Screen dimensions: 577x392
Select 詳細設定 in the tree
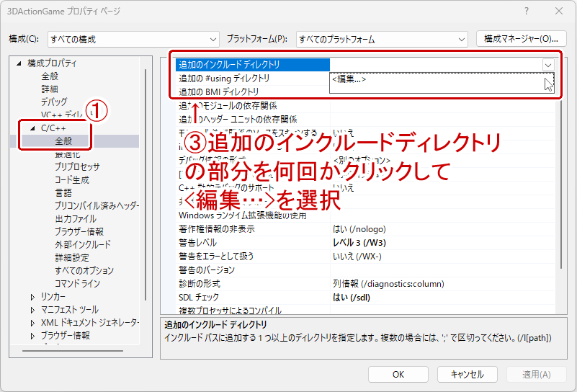(x=72, y=258)
